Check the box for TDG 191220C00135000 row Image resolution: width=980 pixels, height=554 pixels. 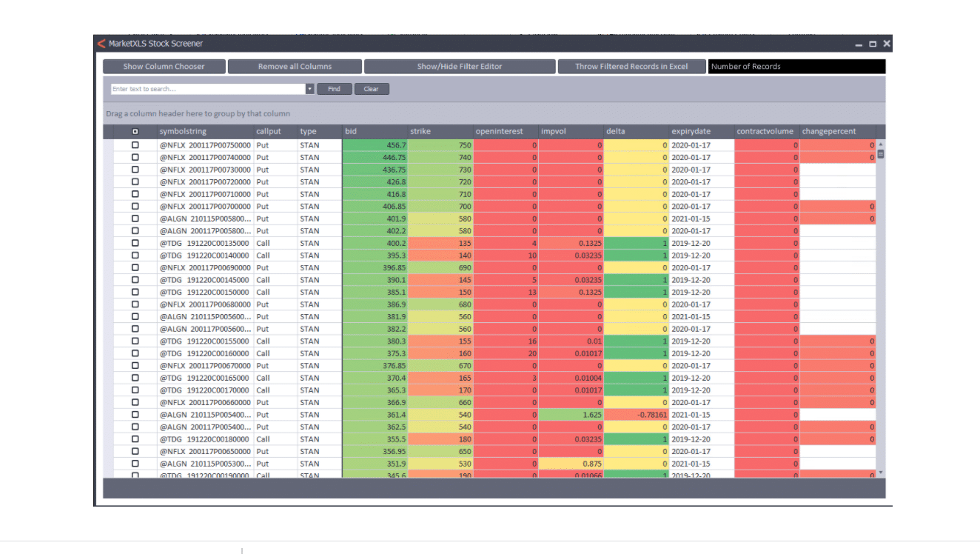click(135, 243)
